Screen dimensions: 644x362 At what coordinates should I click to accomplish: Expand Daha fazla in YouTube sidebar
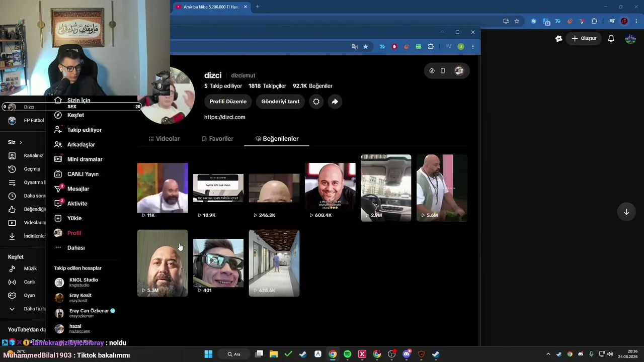pos(27,309)
